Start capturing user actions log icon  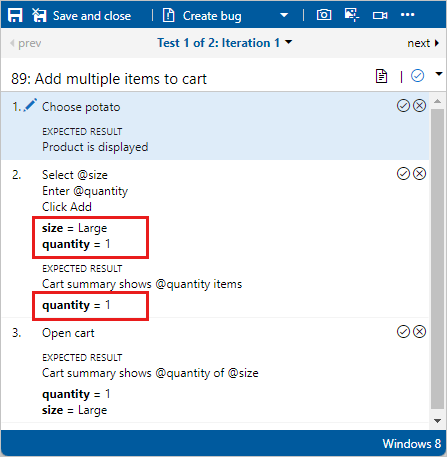[351, 15]
